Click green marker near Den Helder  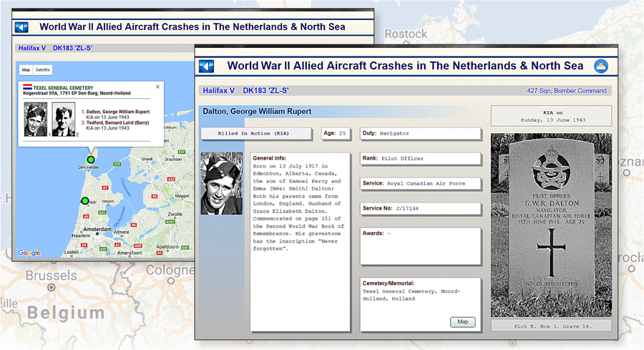point(91,160)
